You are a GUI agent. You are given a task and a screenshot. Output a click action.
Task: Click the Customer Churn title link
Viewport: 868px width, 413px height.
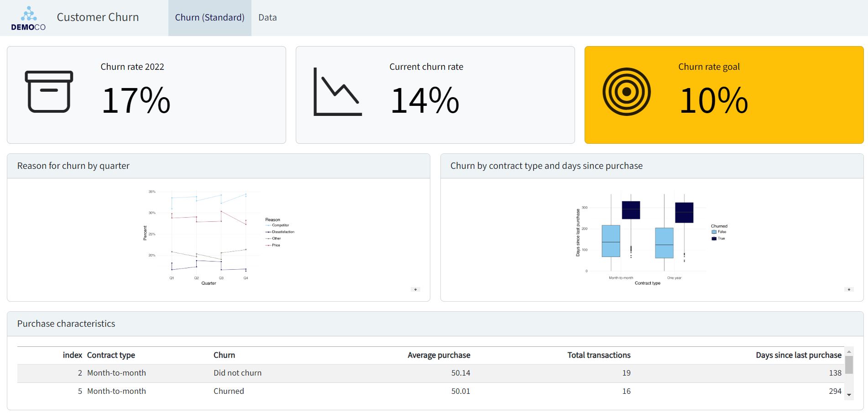98,17
